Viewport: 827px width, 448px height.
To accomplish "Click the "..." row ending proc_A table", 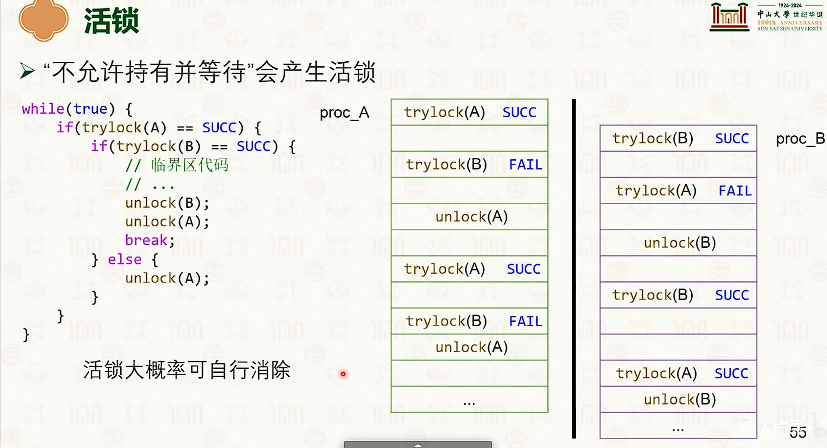I will 469,399.
